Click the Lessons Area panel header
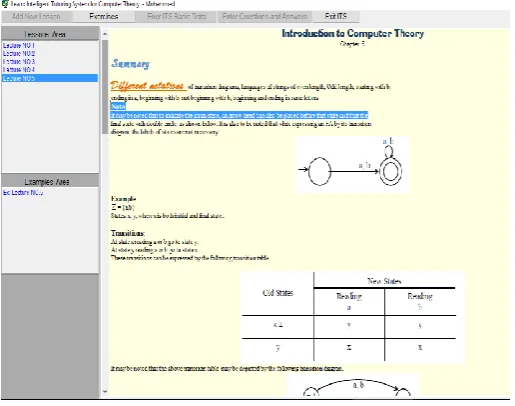The width and height of the screenshot is (515, 406). click(50, 34)
